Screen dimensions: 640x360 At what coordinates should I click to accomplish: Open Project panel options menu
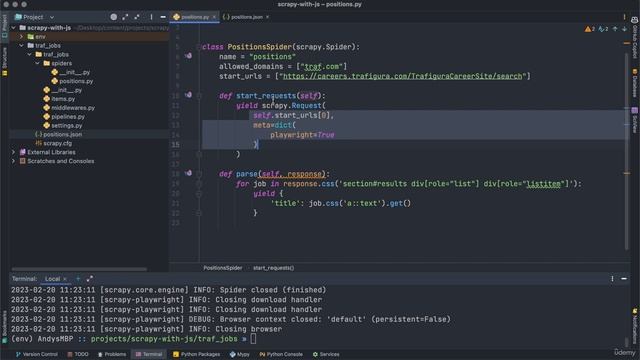tap(151, 17)
